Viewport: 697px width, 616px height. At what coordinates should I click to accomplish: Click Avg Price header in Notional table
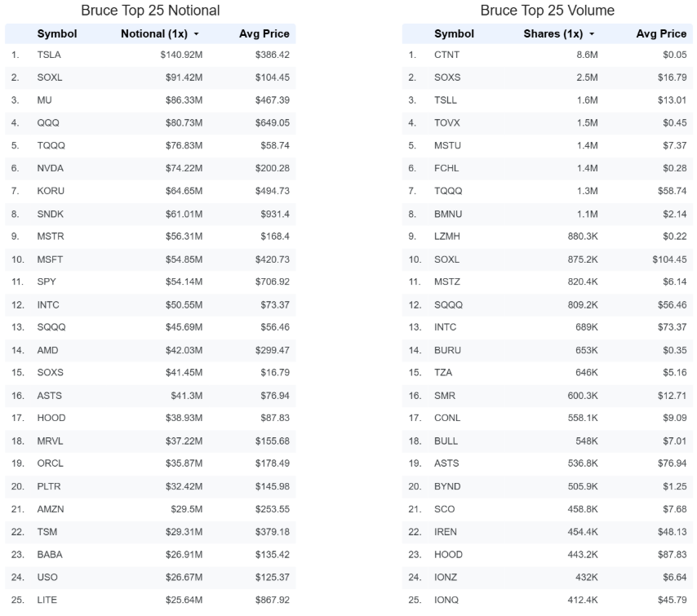[x=264, y=33]
